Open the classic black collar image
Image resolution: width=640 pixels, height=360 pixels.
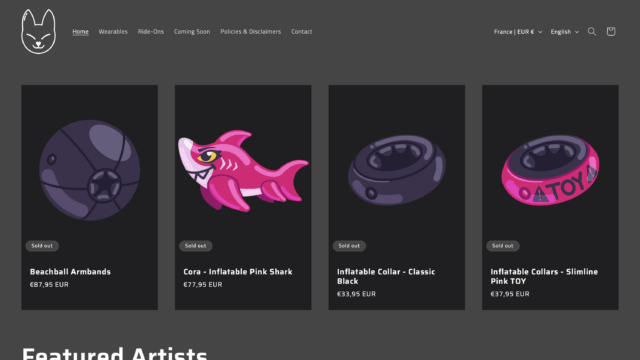pyautogui.click(x=397, y=170)
